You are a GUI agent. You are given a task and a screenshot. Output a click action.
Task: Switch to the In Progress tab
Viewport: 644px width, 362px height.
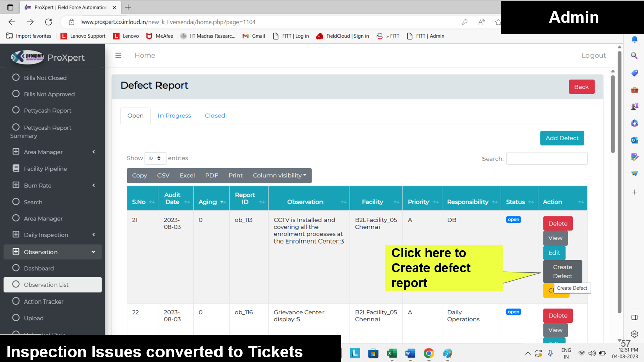click(174, 115)
